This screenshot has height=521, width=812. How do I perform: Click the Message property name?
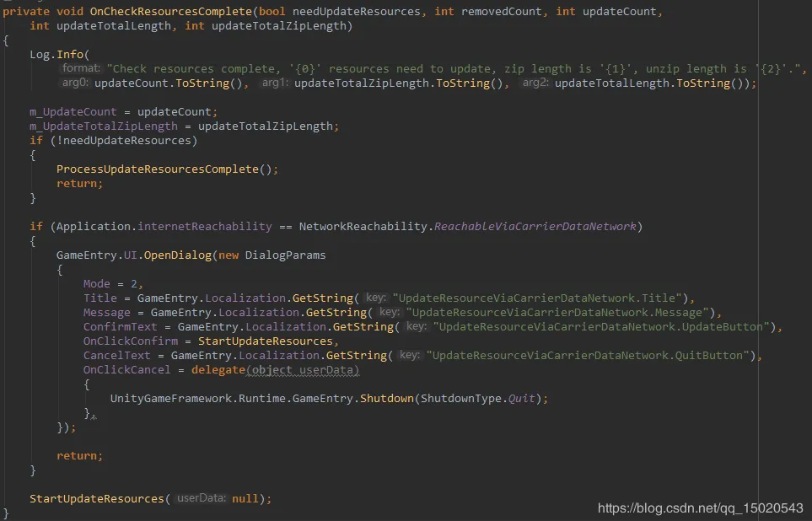click(x=107, y=313)
